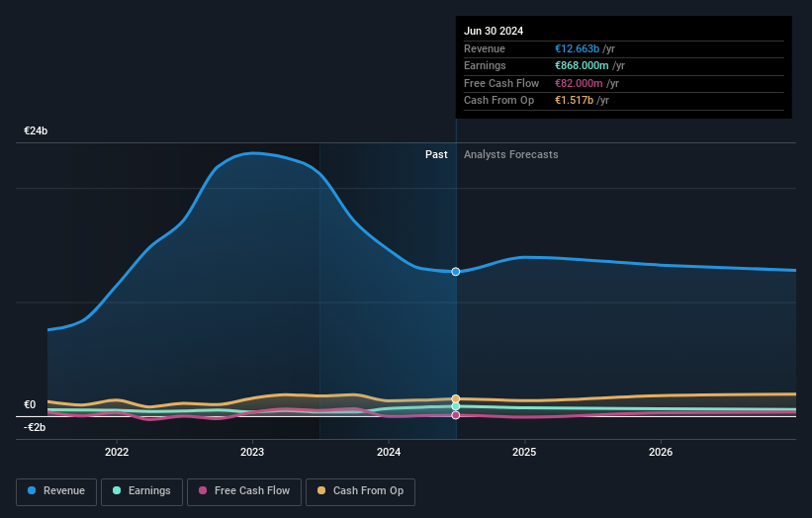Image resolution: width=812 pixels, height=518 pixels.
Task: Click the Free Cash Flow label in tooltip
Action: pos(501,83)
